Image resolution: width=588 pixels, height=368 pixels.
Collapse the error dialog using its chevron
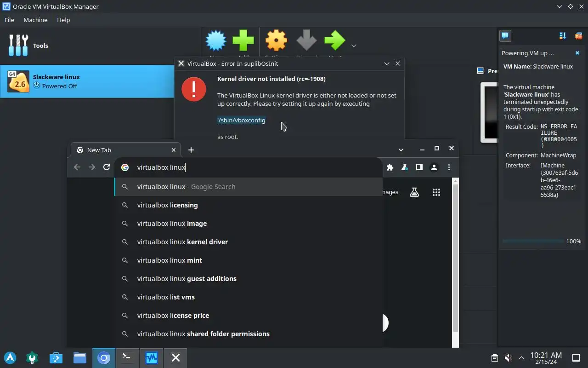(x=387, y=63)
